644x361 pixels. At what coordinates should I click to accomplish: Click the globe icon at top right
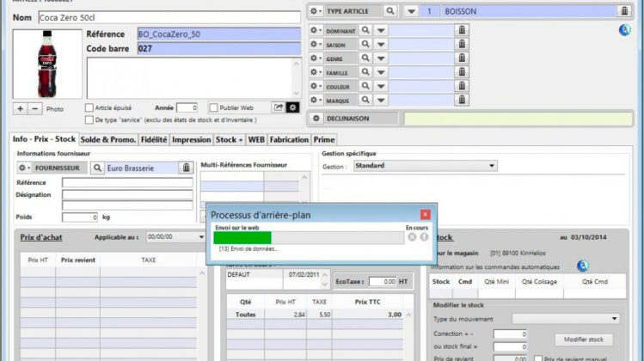(x=625, y=30)
